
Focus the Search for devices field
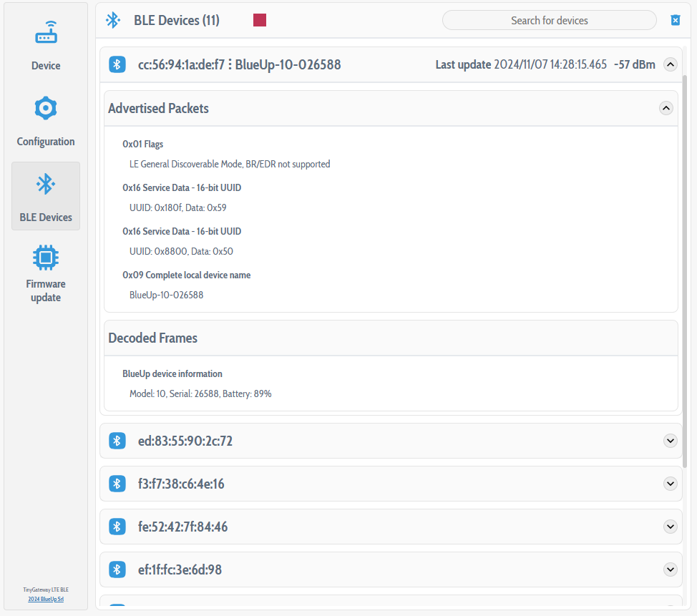[549, 20]
